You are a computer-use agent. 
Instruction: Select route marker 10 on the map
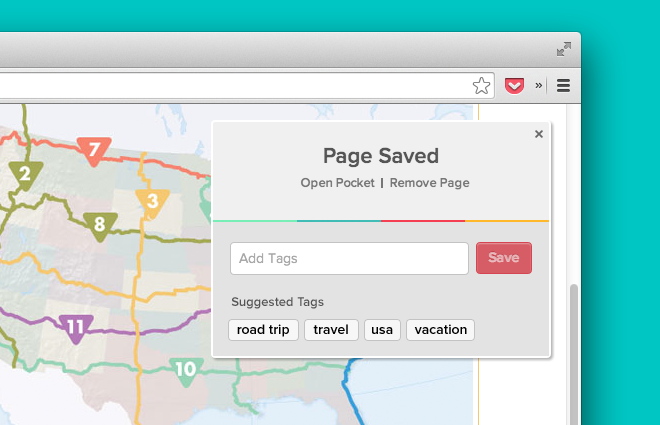click(186, 371)
